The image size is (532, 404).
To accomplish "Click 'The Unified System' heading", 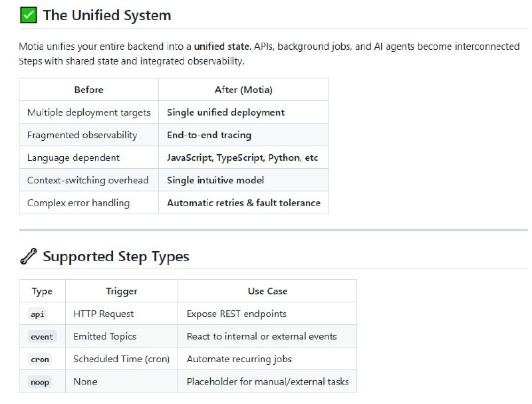I will 106,15.
